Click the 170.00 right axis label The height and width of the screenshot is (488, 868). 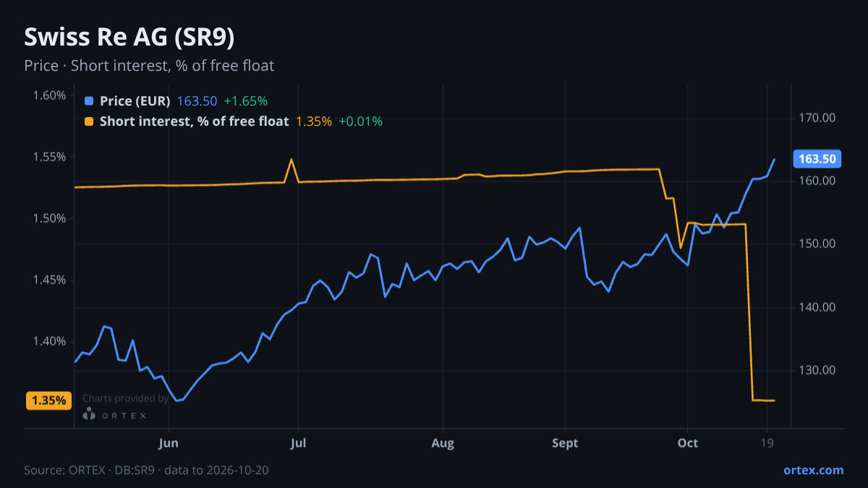click(817, 118)
